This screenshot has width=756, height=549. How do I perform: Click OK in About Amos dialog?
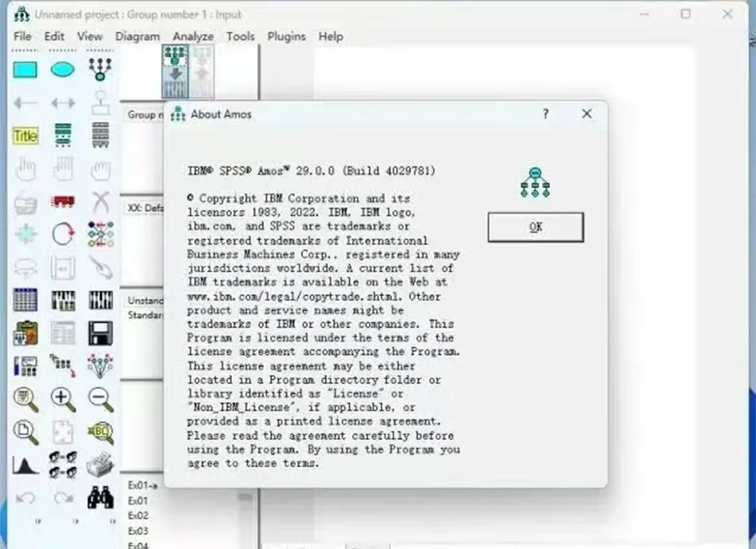click(x=536, y=228)
